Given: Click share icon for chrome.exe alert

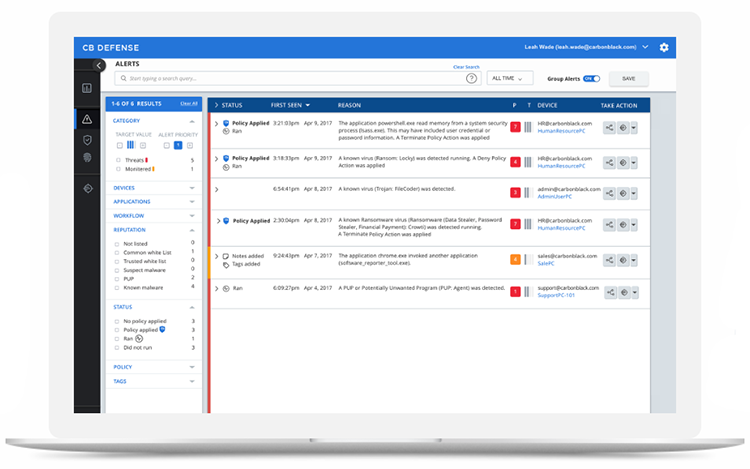Looking at the screenshot, I should coord(609,260).
